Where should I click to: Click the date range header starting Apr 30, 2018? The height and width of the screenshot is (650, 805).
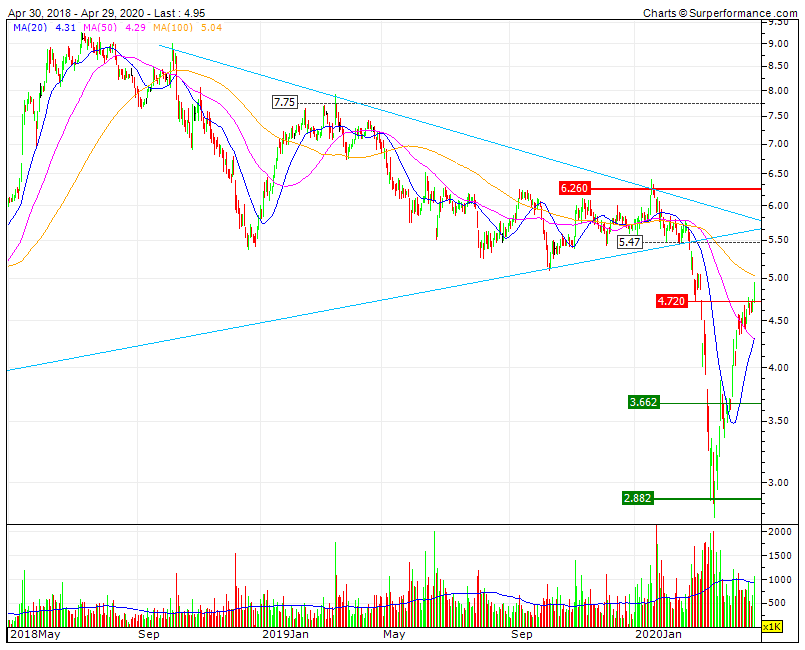tap(107, 13)
